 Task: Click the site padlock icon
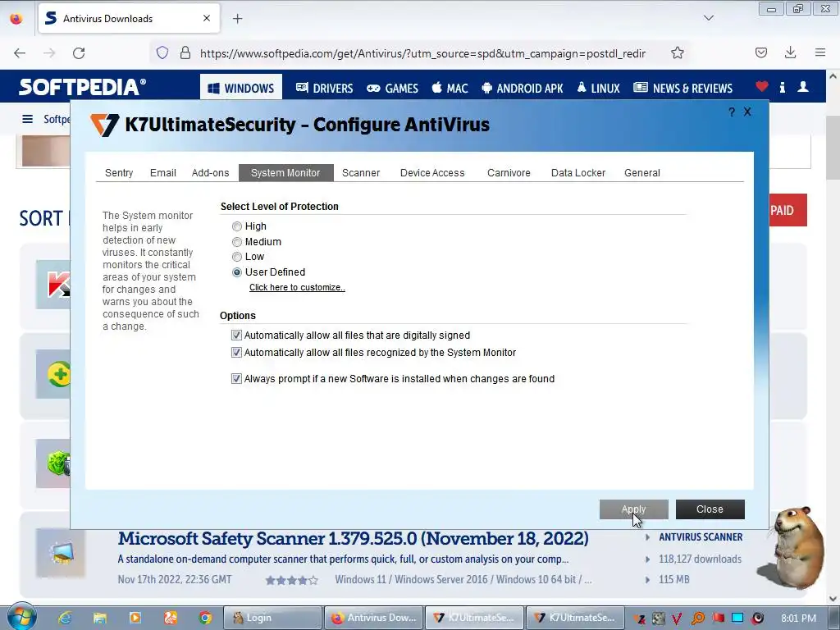click(x=185, y=53)
